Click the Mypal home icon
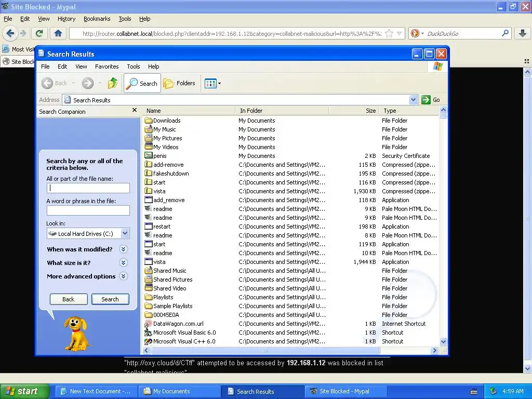Screen dimensions: 532x399 point(58,33)
